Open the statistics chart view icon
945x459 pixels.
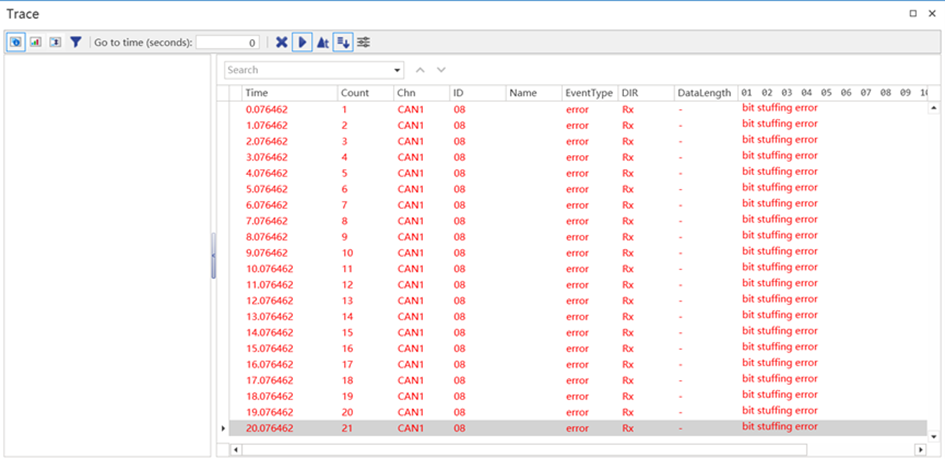tap(36, 43)
